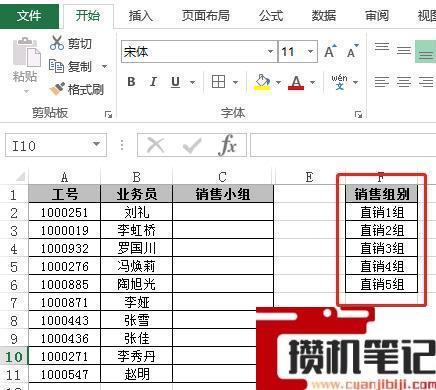The height and width of the screenshot is (390, 436).
Task: Select cell containing 李虹桥
Action: click(x=137, y=230)
